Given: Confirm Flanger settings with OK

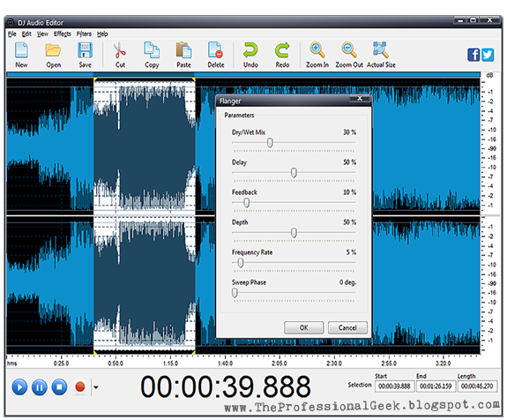Looking at the screenshot, I should (303, 327).
